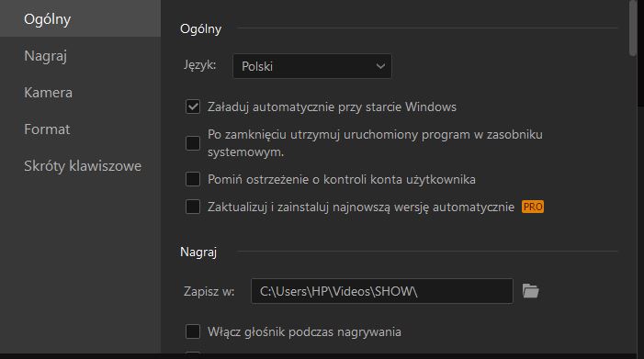
Task: Click the partially visible checkbox at bottom
Action: pos(193,353)
